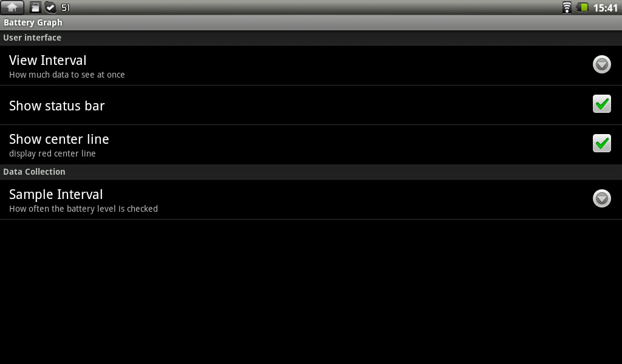Tap the 15:41 clock
Viewport: 622px width, 364px height.
pyautogui.click(x=606, y=8)
